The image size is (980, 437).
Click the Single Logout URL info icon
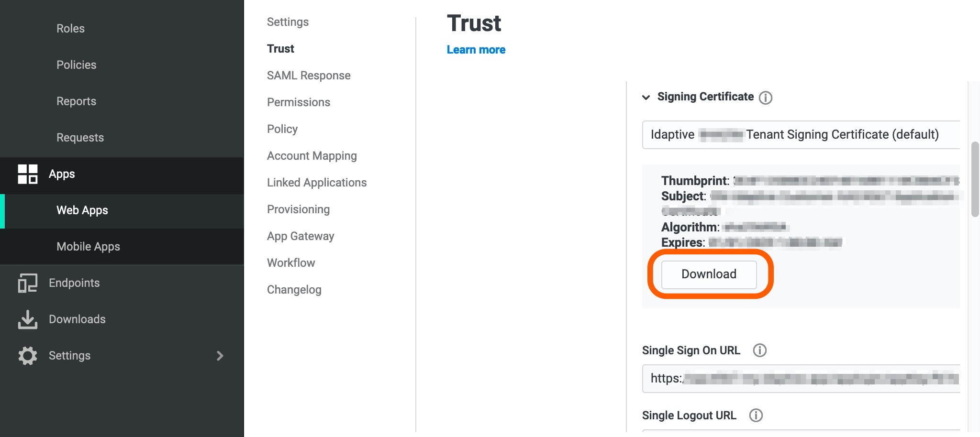click(757, 415)
